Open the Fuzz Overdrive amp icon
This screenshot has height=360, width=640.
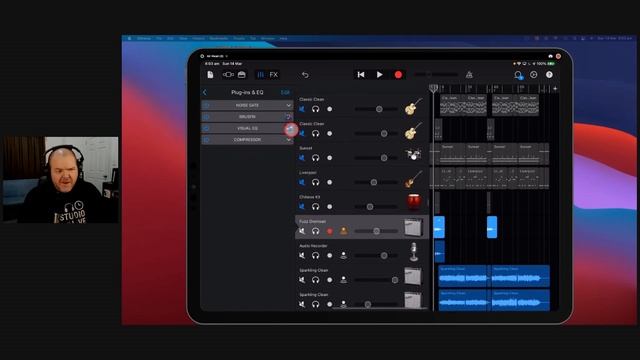tap(413, 227)
